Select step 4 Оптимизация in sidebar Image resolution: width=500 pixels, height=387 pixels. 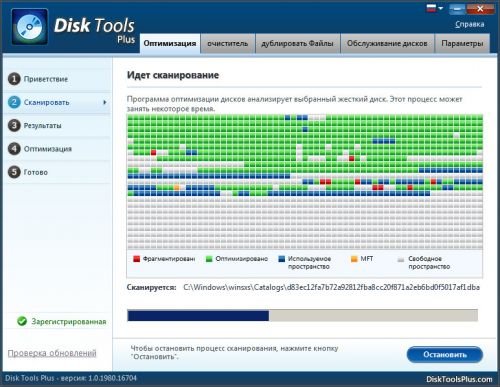(57, 149)
